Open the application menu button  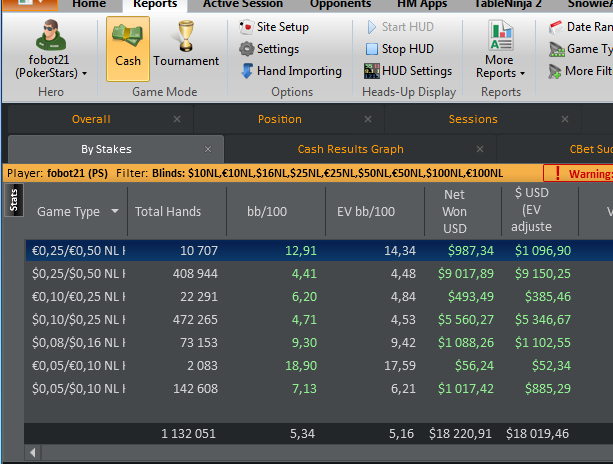coord(29,4)
